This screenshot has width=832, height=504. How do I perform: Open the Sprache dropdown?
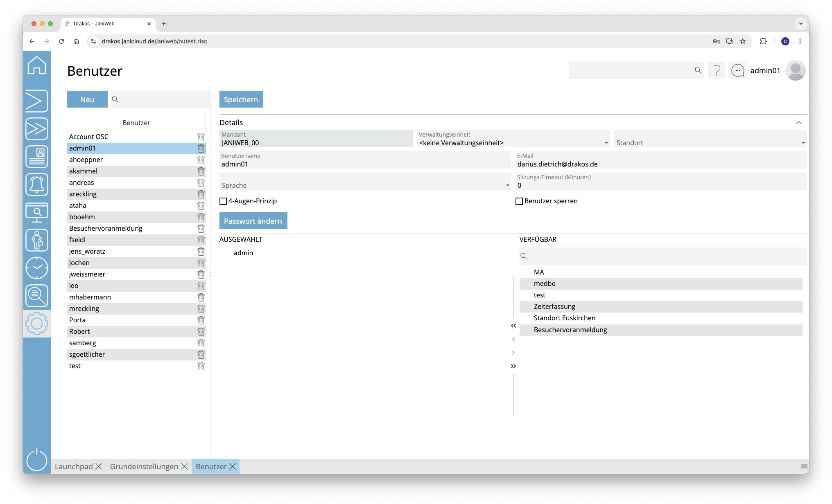point(365,185)
